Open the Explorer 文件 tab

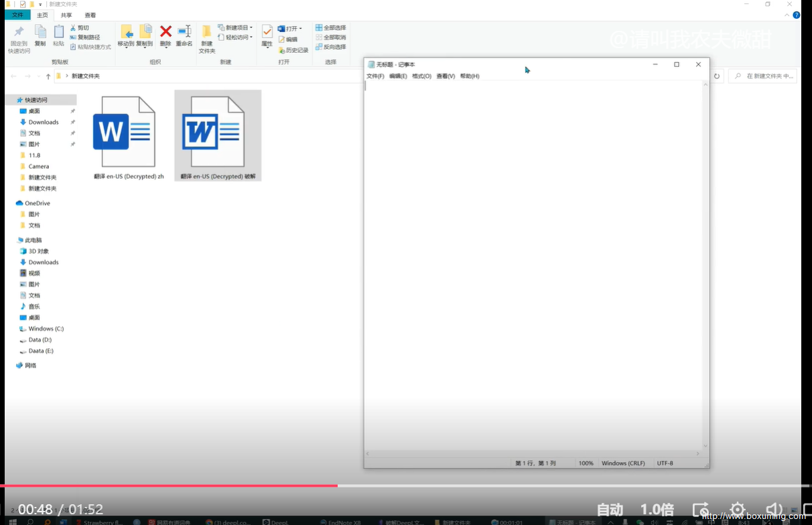pos(17,15)
